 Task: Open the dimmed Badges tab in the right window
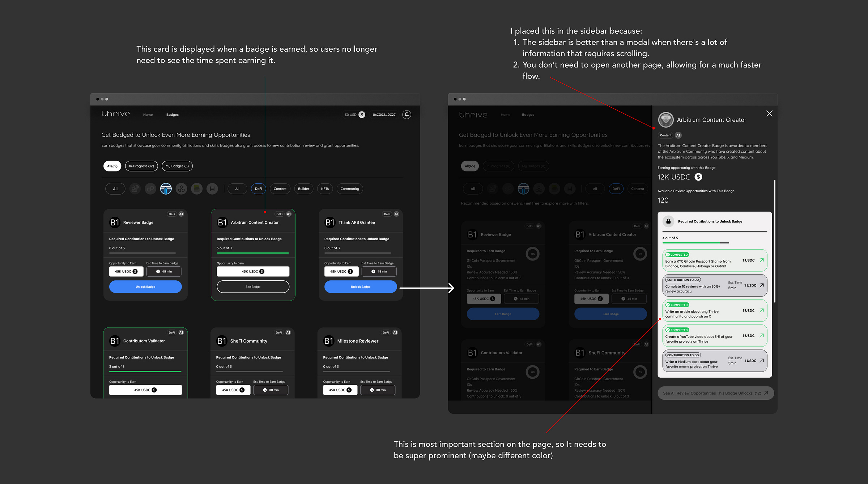coord(528,115)
